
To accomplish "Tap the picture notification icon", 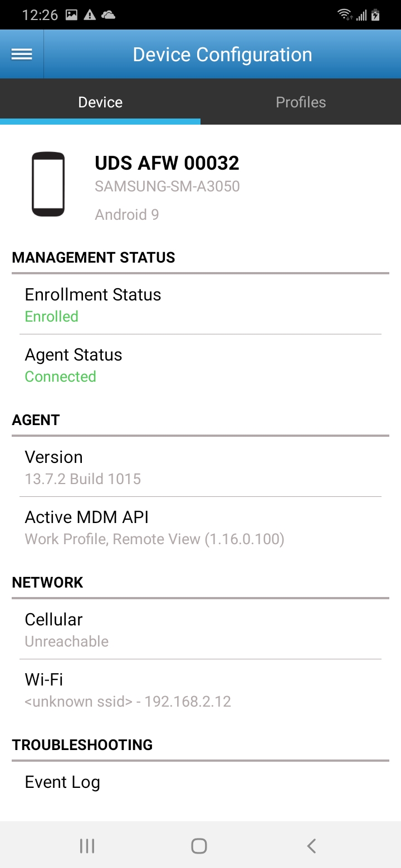I will 71,15.
